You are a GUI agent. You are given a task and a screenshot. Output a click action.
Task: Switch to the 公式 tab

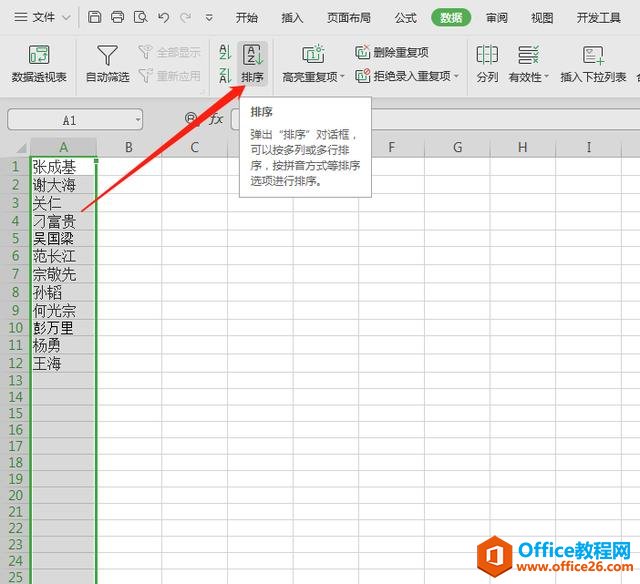(x=405, y=18)
